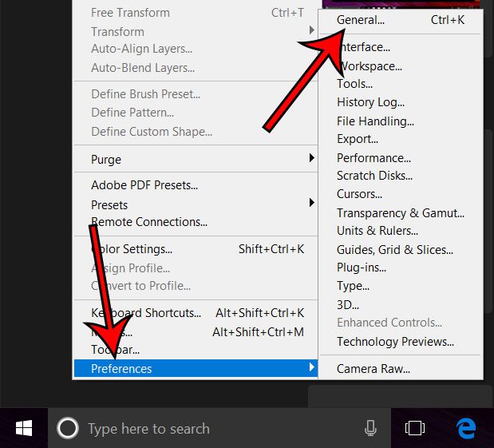Open Scratch Disks preferences
Viewport: 494px width, 448px height.
click(x=374, y=176)
